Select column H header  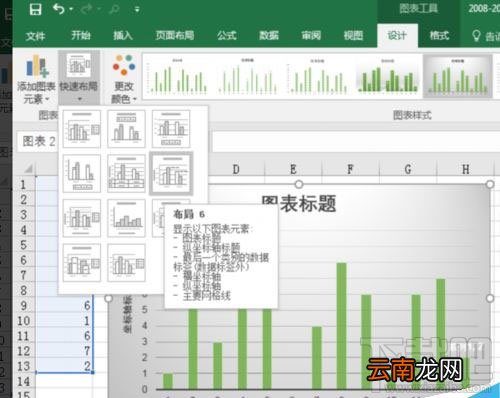[465, 169]
